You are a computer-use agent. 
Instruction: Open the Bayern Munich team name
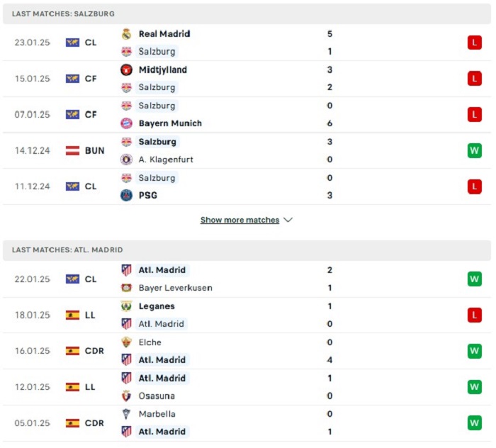[x=170, y=123]
